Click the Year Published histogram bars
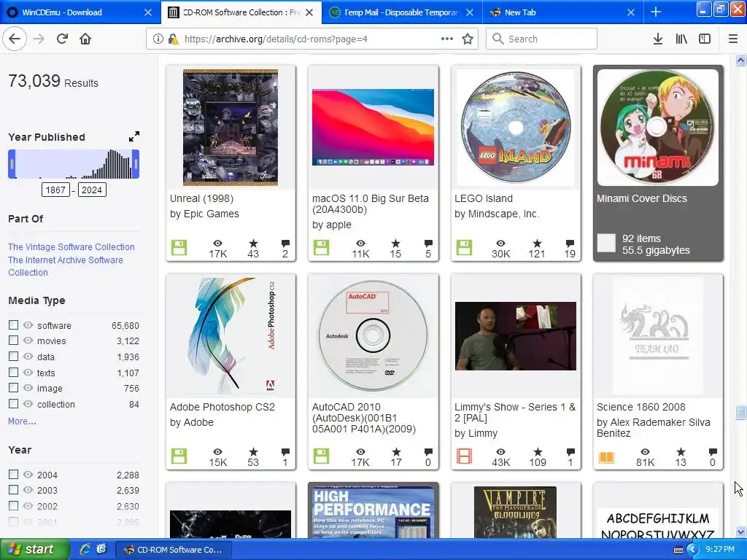Image resolution: width=747 pixels, height=560 pixels. tap(74, 164)
